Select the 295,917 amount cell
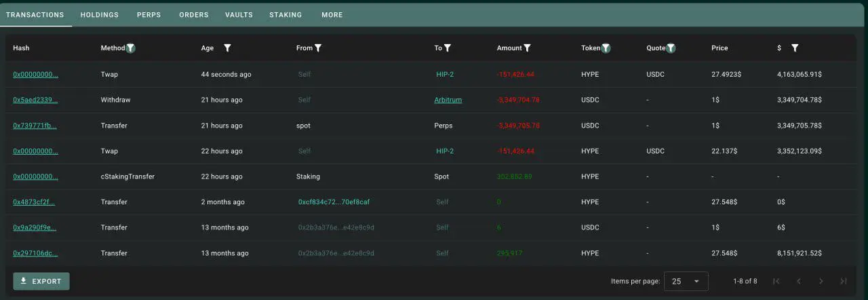The image size is (868, 300). pyautogui.click(x=509, y=253)
